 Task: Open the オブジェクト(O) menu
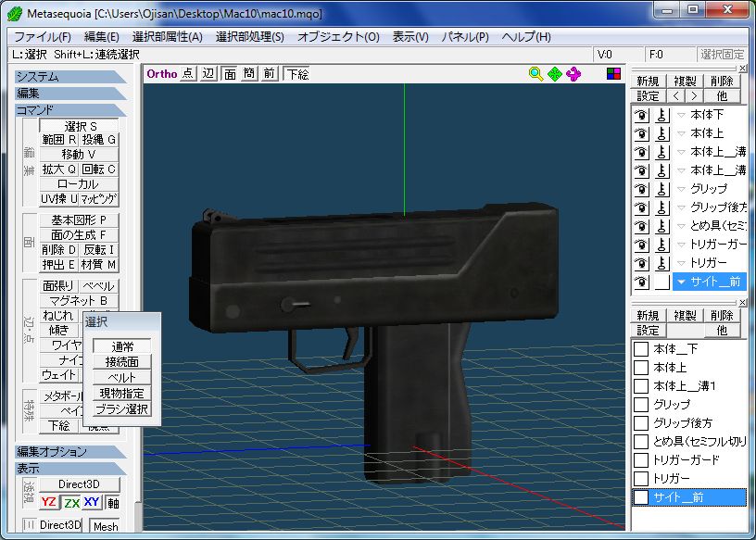coord(338,37)
